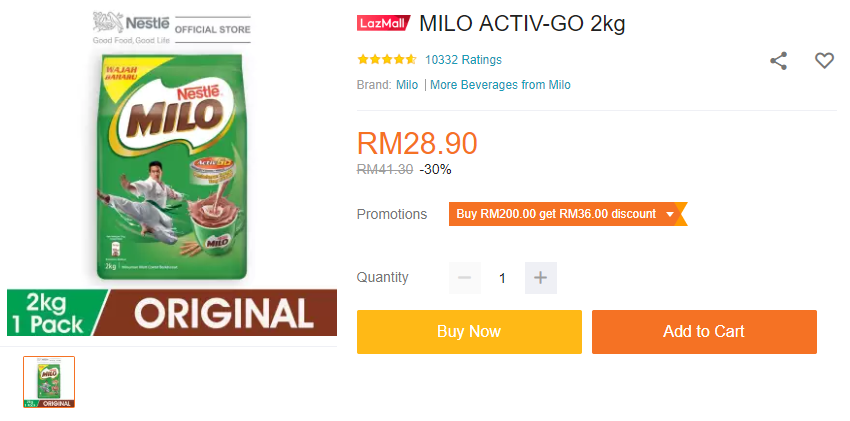Click the star rating icons

(387, 60)
